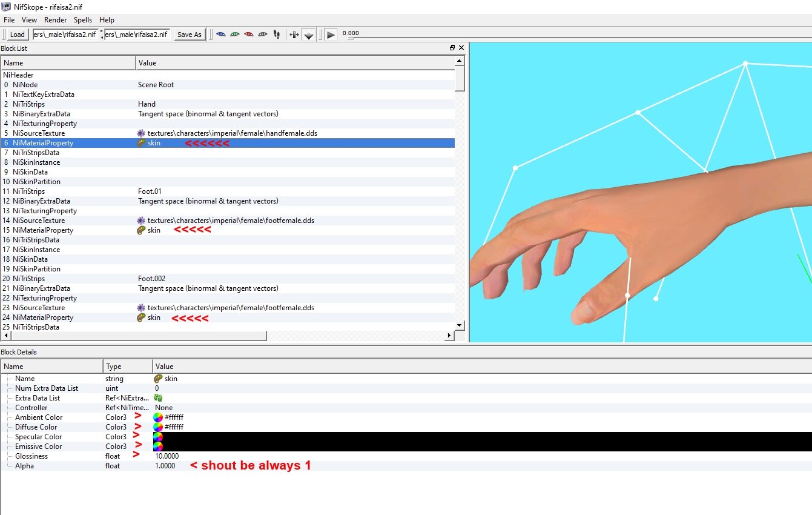The height and width of the screenshot is (515, 812).
Task: Click the Block Details Value column header
Action: [x=482, y=367]
